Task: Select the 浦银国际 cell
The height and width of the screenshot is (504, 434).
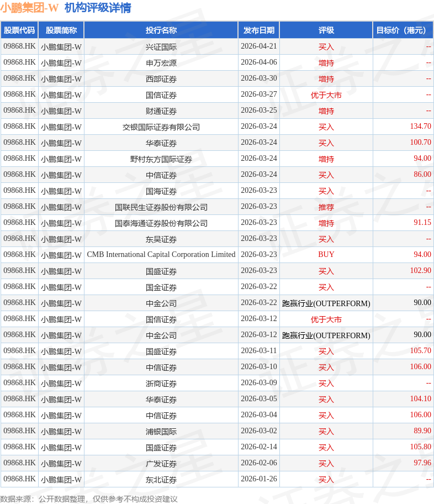Action: pos(161,432)
